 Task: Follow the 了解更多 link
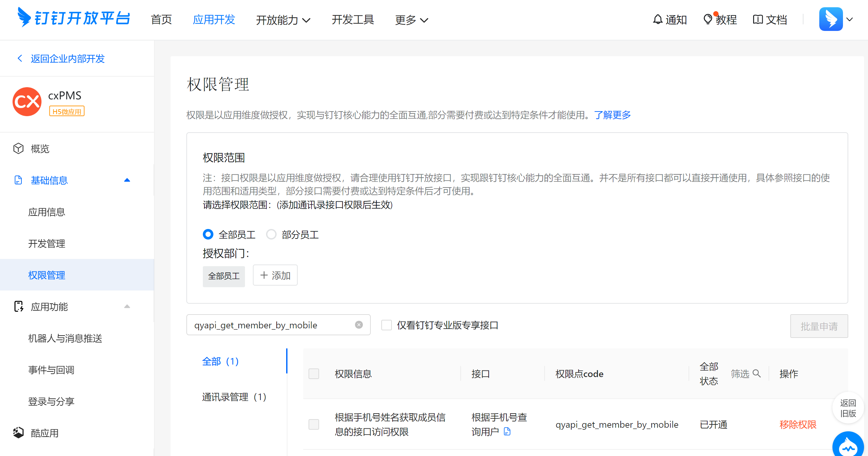pos(612,115)
